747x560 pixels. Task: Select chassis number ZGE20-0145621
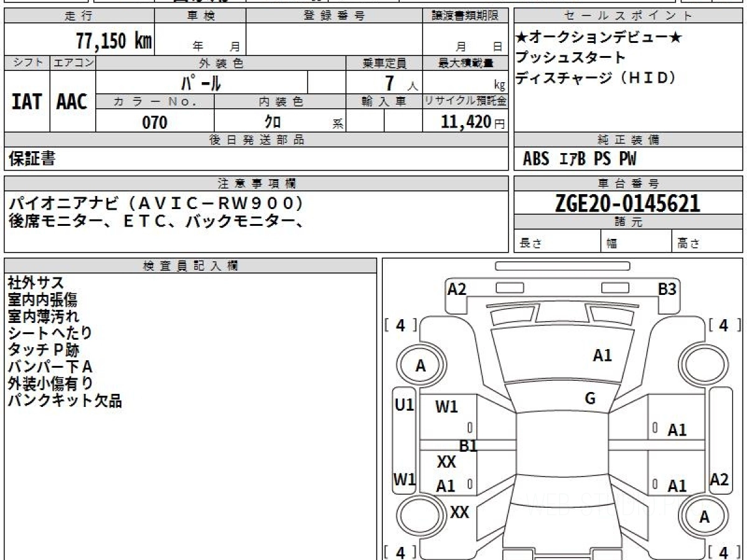[628, 203]
